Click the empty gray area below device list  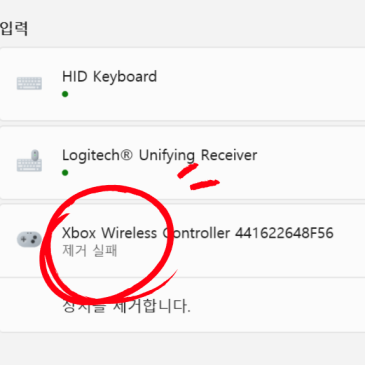pyautogui.click(x=182, y=349)
